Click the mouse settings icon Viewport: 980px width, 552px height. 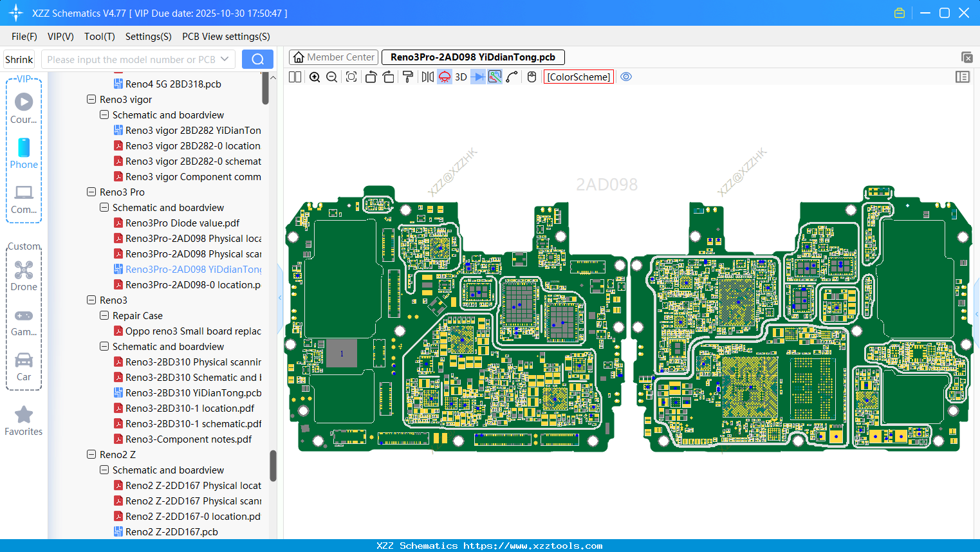(532, 77)
